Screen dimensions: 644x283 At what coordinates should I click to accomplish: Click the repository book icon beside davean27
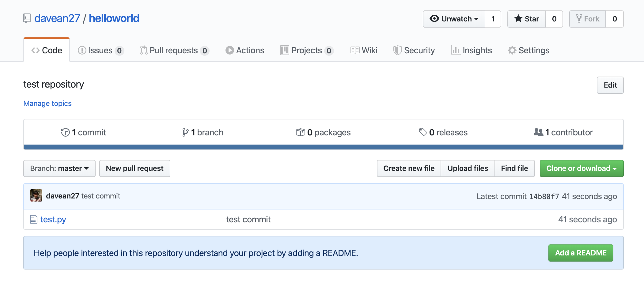27,18
